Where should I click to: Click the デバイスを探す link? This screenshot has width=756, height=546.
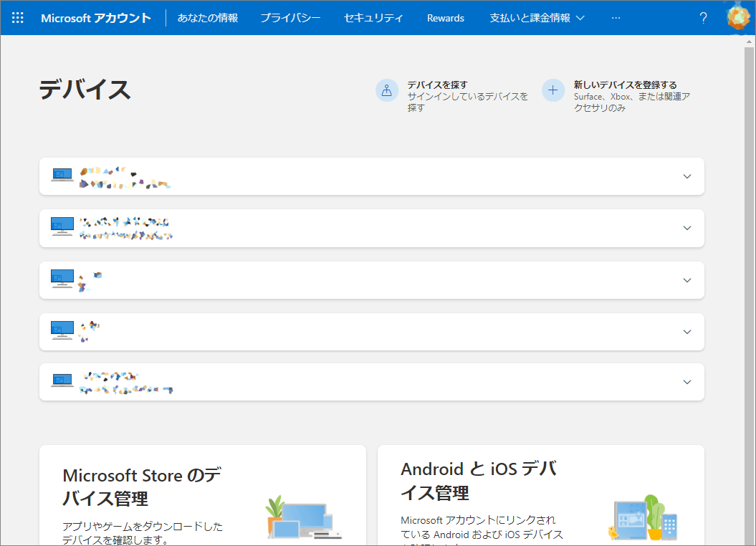[437, 85]
